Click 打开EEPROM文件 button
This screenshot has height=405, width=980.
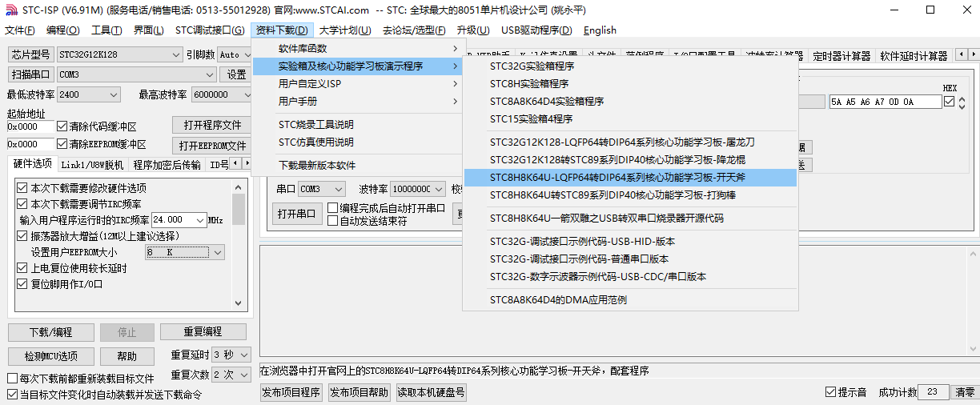coord(212,146)
